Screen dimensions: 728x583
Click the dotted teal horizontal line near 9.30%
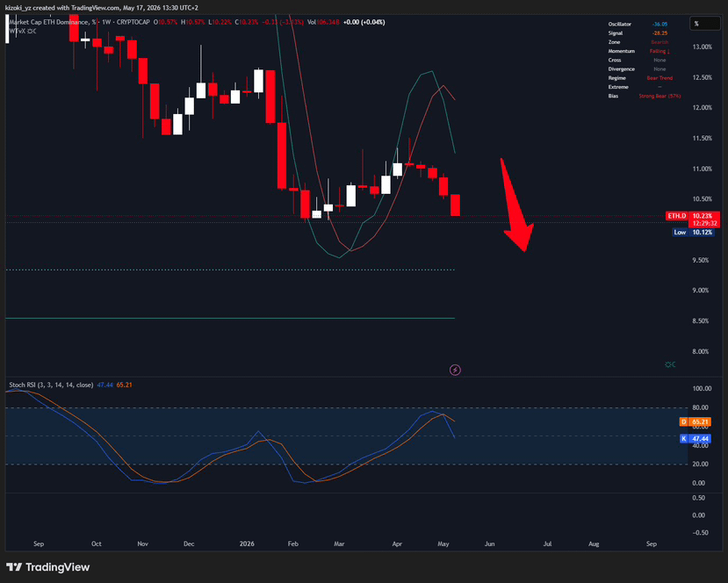[230, 270]
